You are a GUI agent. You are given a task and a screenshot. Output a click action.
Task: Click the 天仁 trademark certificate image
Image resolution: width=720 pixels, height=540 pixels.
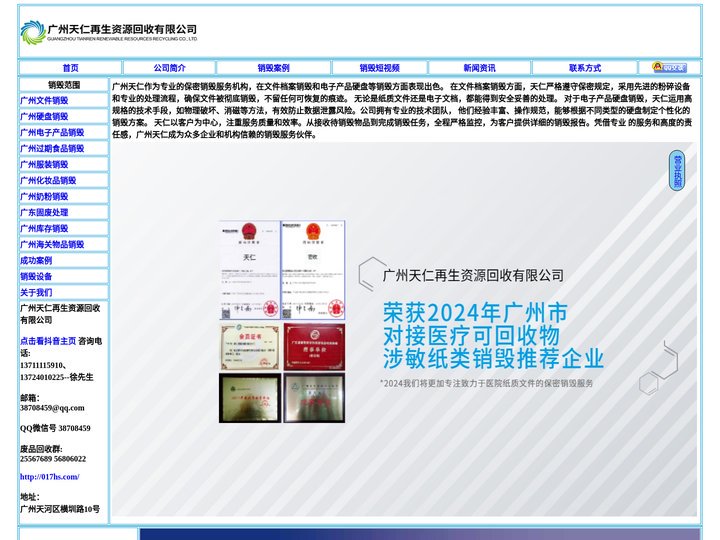pyautogui.click(x=249, y=270)
